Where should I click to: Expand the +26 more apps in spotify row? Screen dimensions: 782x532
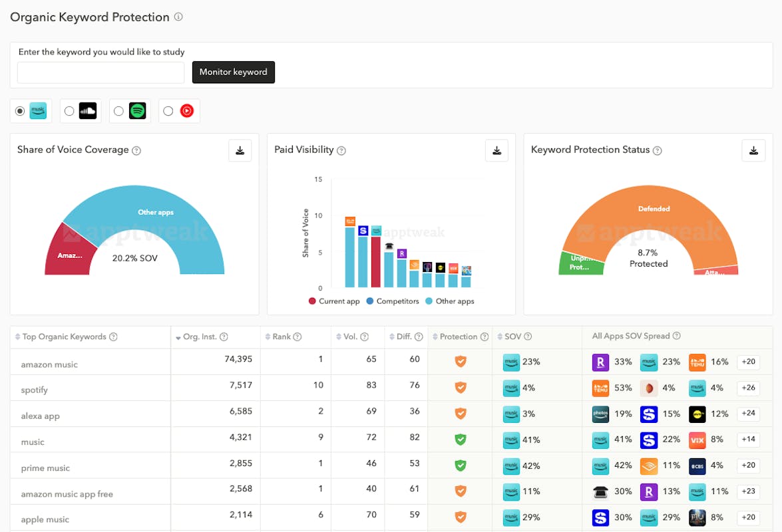[x=749, y=388]
